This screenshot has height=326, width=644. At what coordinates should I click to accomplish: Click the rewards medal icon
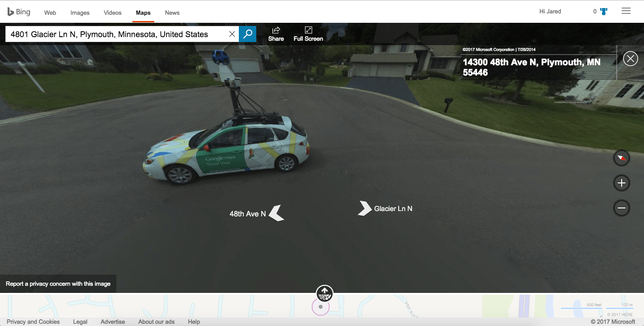click(x=603, y=11)
